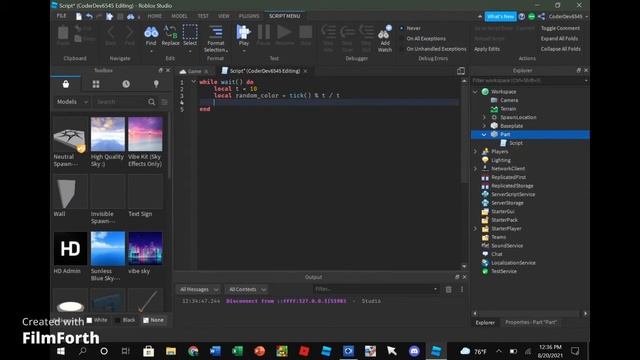Click the expand script editor icon

(x=461, y=71)
